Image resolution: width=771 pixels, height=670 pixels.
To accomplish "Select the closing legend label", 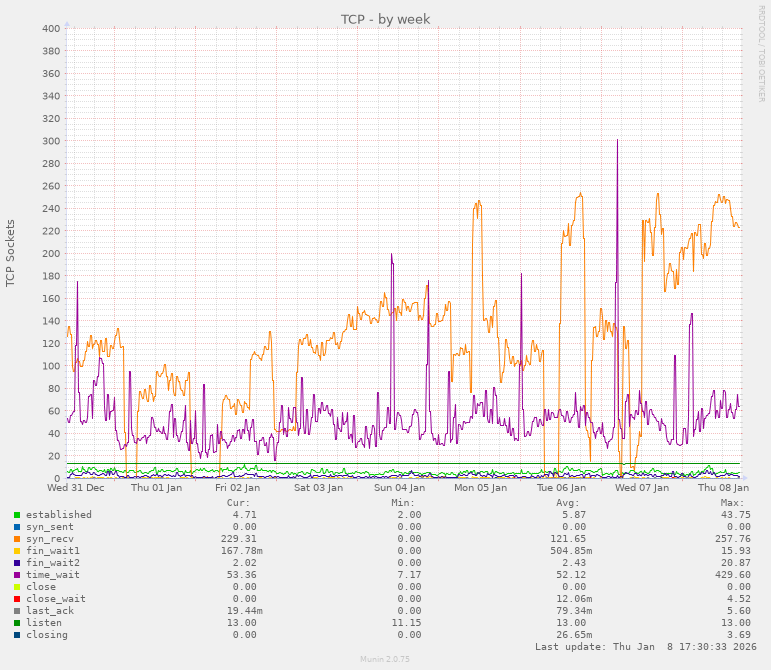I will coord(49,635).
